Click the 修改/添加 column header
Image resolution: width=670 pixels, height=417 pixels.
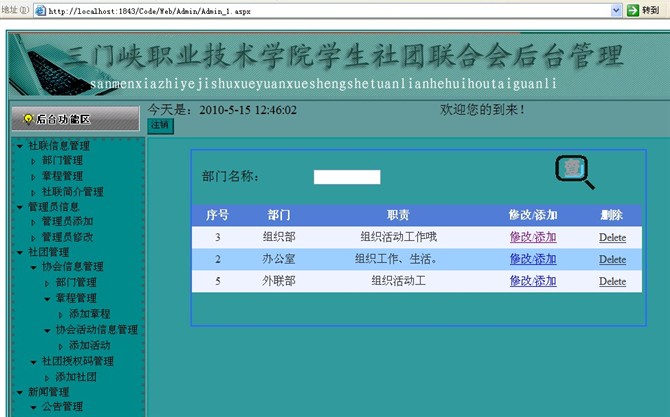tap(533, 215)
